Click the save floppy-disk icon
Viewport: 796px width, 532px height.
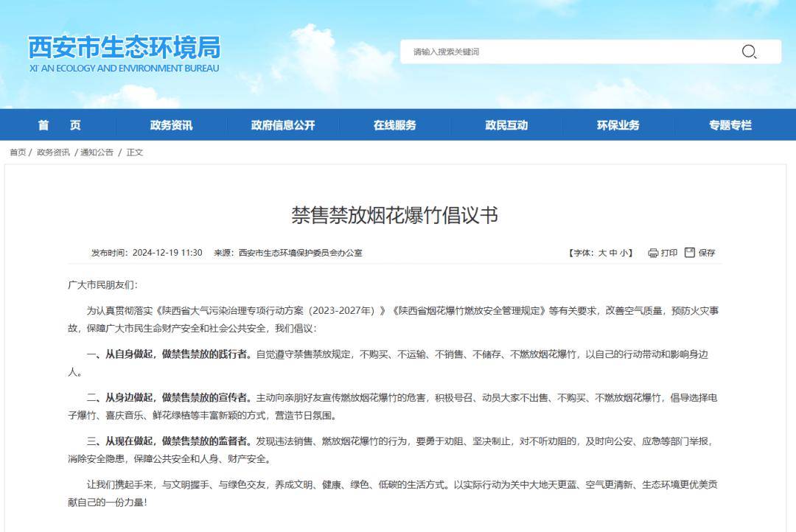[690, 253]
